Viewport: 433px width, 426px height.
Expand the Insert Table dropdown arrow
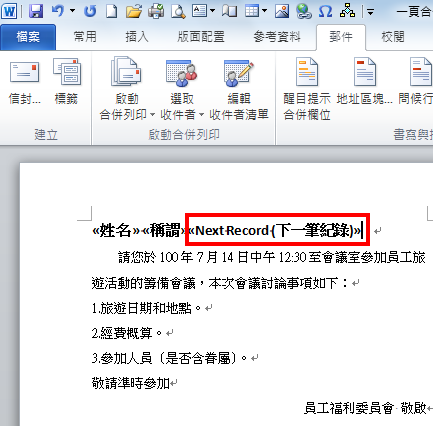[x=264, y=11]
